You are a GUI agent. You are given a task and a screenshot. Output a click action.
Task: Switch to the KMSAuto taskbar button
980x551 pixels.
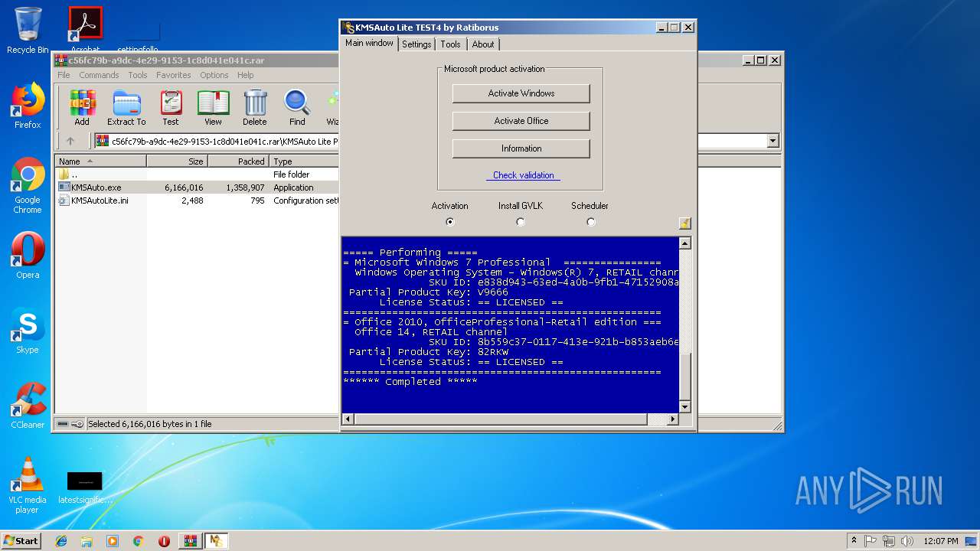(x=216, y=541)
